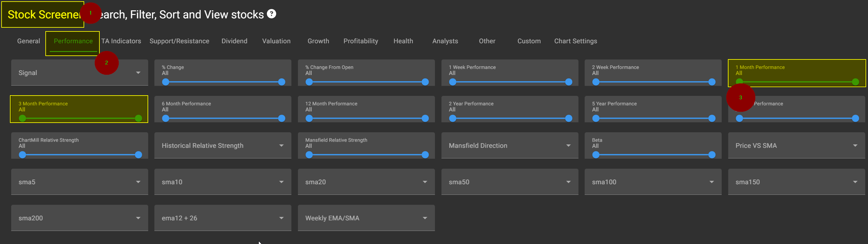Open the ema12 + 26 dropdown
This screenshot has height=244, width=868.
pos(222,218)
